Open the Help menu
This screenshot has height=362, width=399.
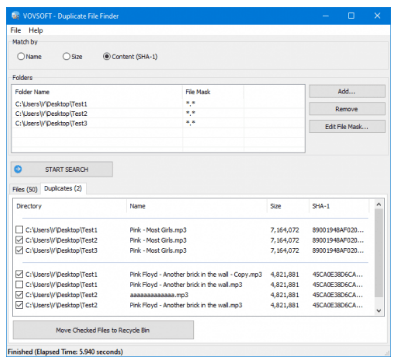coord(36,30)
